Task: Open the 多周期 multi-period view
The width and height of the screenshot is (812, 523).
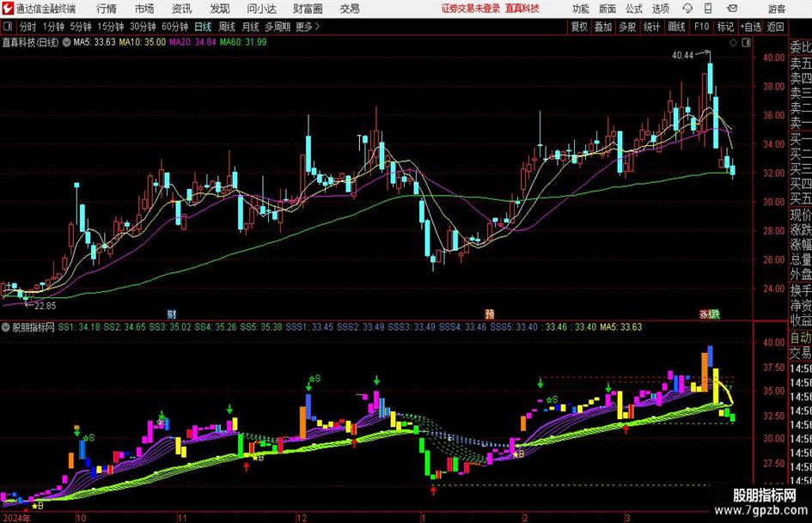Action: point(278,27)
